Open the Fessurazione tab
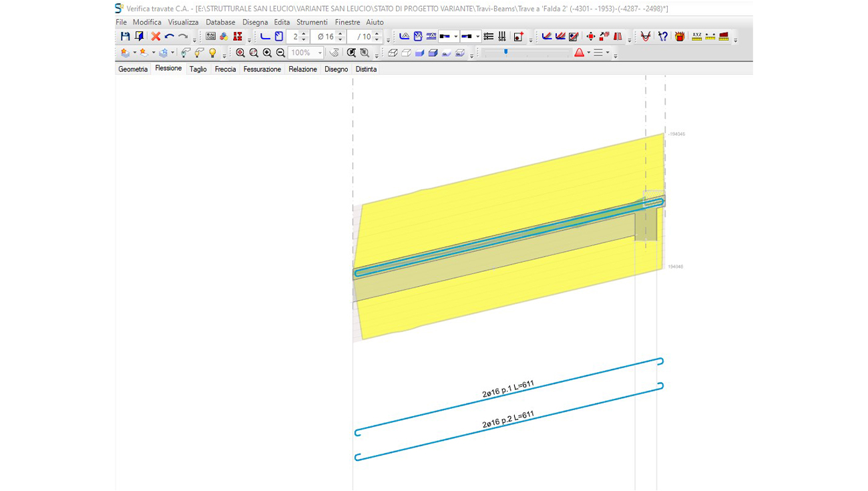 pyautogui.click(x=262, y=69)
